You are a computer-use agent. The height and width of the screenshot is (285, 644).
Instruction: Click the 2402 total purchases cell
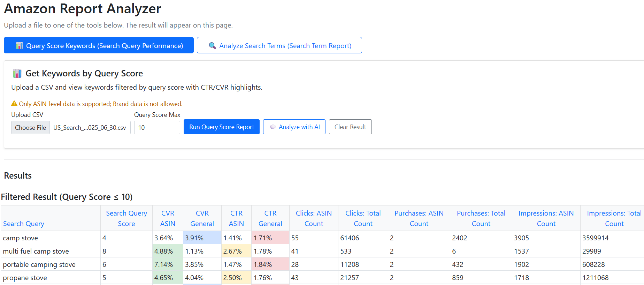pos(481,238)
